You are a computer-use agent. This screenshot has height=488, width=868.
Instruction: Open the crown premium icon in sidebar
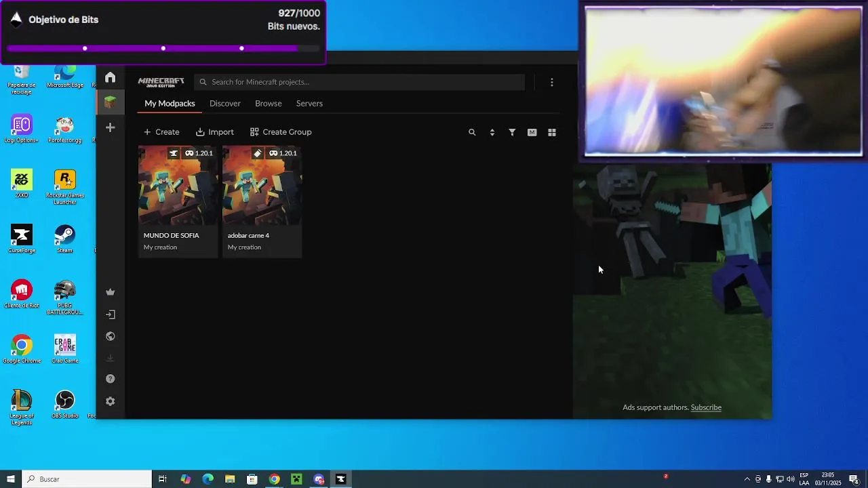tap(110, 292)
